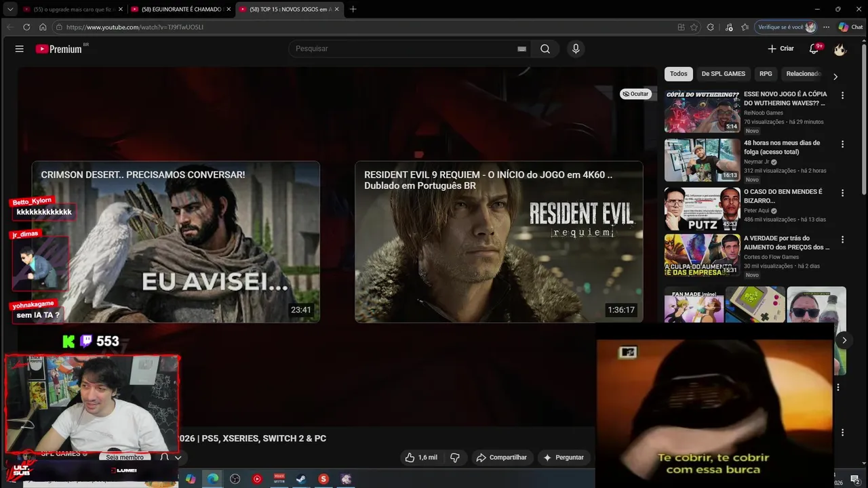The image size is (868, 488).
Task: Open a new browser tab
Action: (x=353, y=9)
